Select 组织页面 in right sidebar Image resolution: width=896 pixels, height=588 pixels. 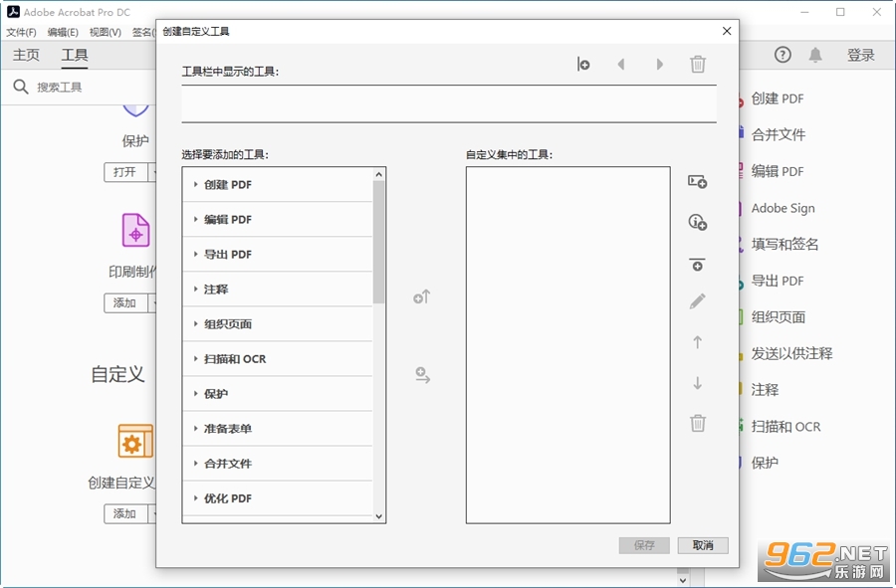pyautogui.click(x=778, y=316)
